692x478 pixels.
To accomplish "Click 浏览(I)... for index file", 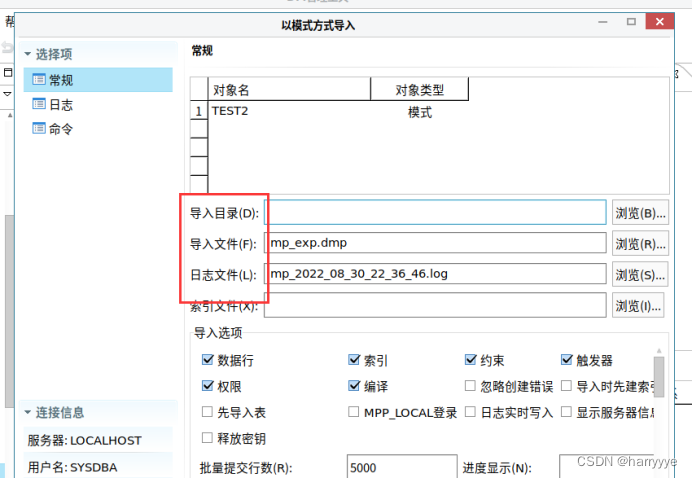I will pyautogui.click(x=638, y=305).
